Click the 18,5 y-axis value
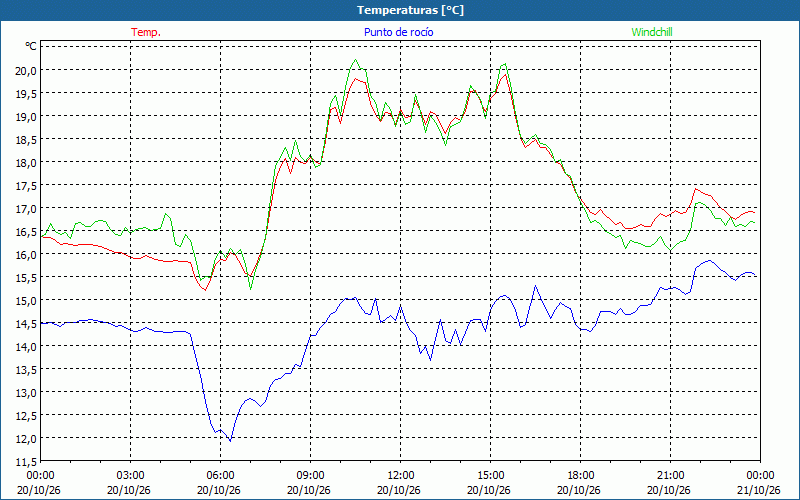800x500 pixels. pos(27,139)
